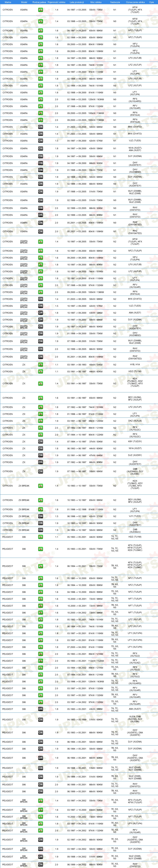Click the Model column header
This screenshot has height=868, width=158.
click(24, 2)
